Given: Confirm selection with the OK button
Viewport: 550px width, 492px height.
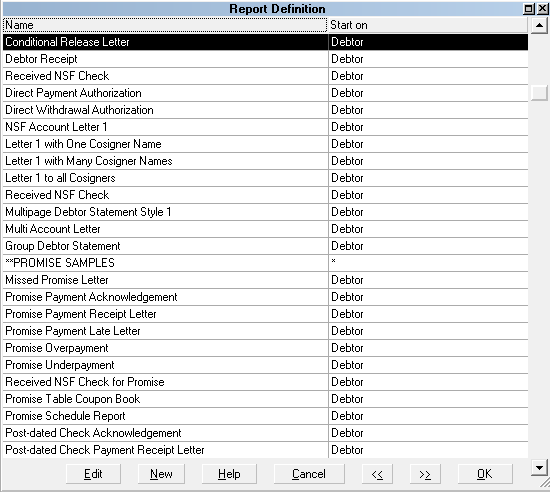Looking at the screenshot, I should pos(485,474).
